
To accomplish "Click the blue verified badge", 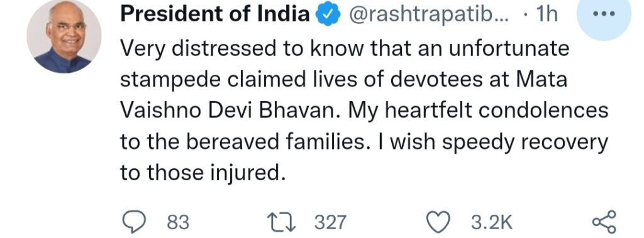I will 327,15.
